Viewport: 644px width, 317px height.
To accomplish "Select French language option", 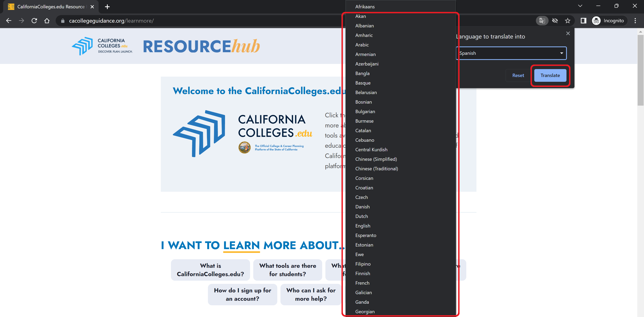I will point(401,283).
